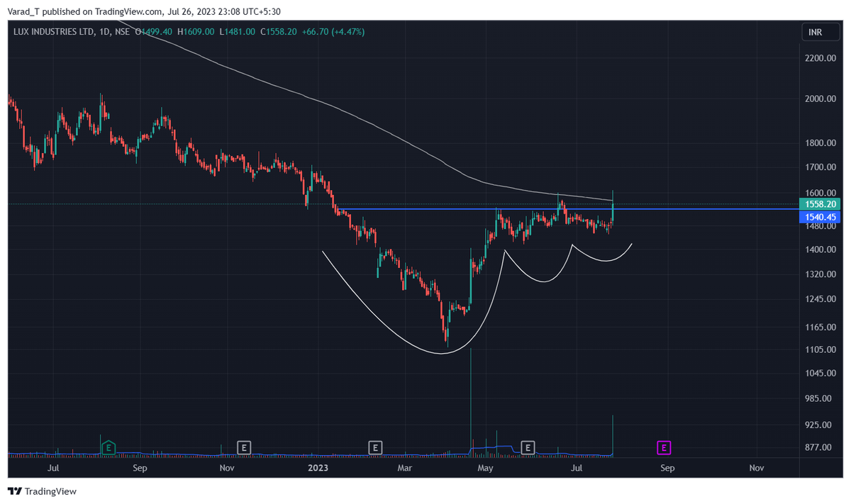Open earnings E marker before Mar 2023

coord(375,447)
